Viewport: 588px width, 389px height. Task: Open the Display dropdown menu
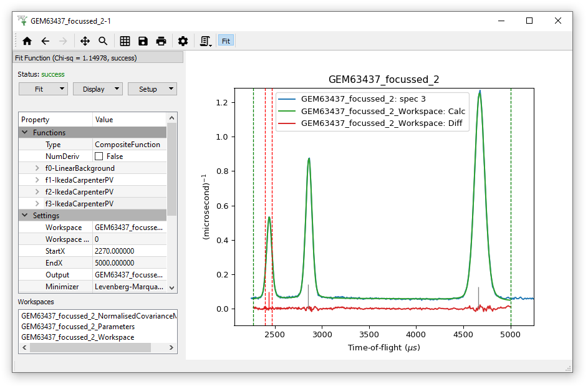[98, 89]
